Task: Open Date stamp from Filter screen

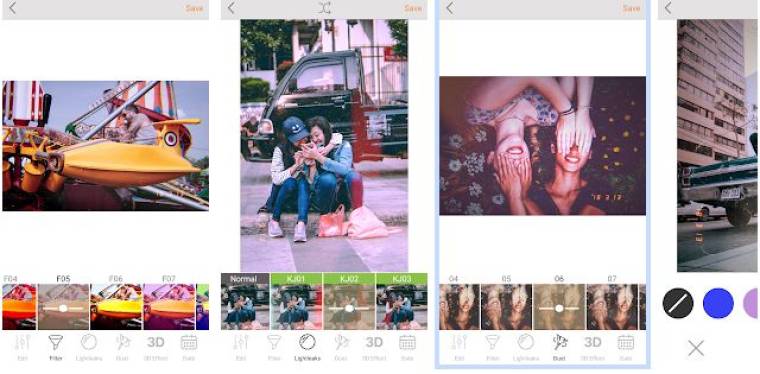Action: tap(189, 348)
